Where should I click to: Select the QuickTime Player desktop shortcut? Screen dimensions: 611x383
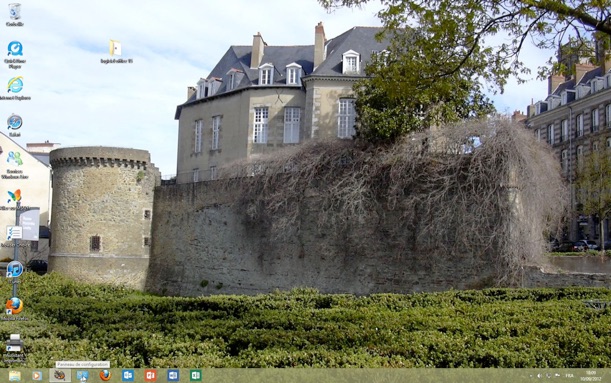[x=15, y=54]
